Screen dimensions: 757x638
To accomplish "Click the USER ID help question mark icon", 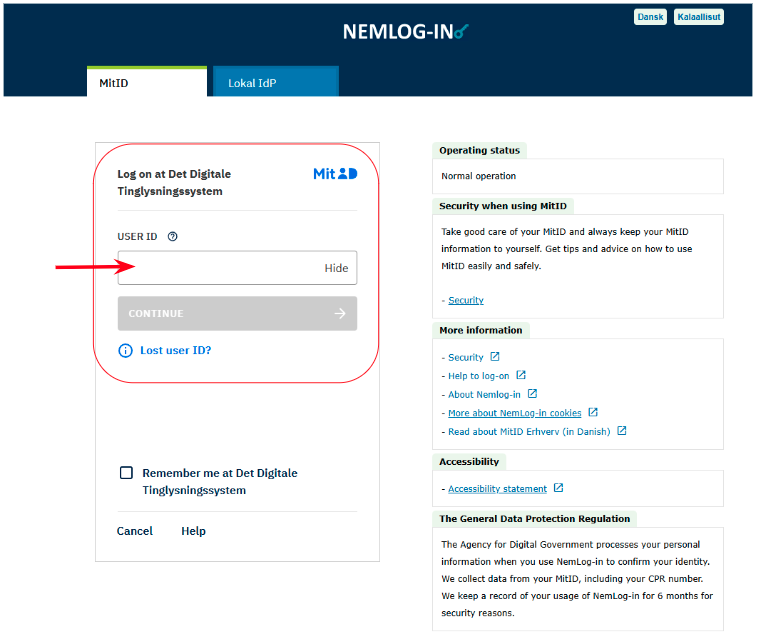I will pyautogui.click(x=172, y=236).
